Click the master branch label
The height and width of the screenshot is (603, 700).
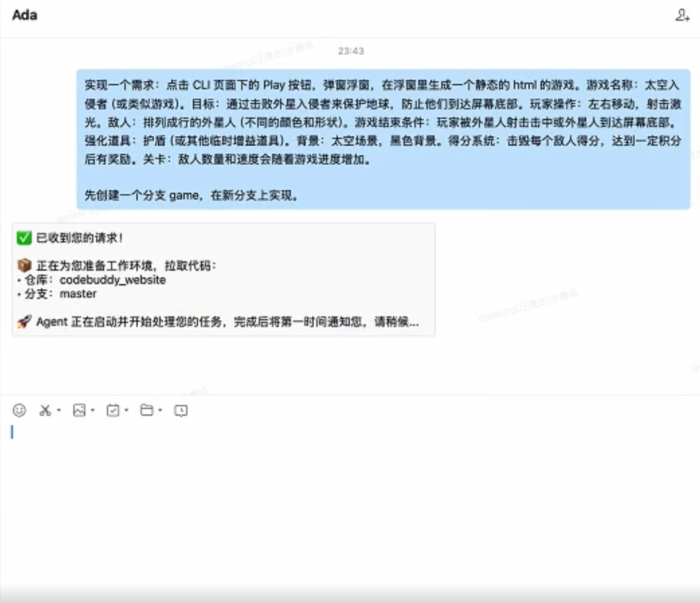[78, 294]
